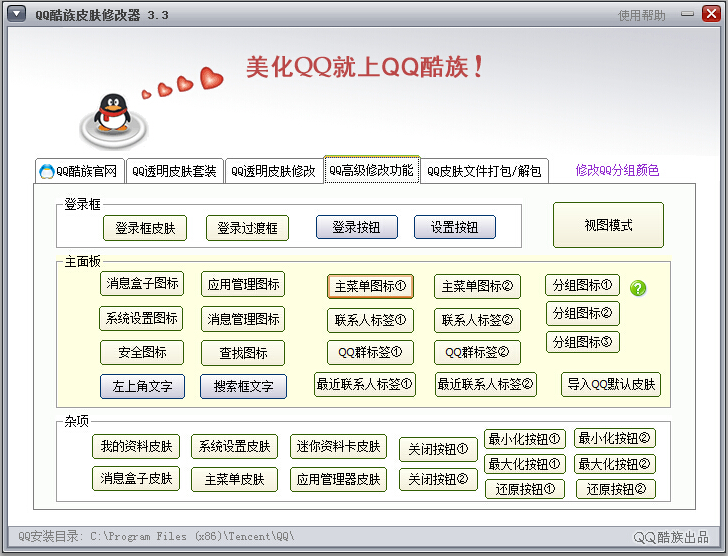Image resolution: width=728 pixels, height=556 pixels.
Task: Click the 登录按钮 button
Action: click(357, 227)
